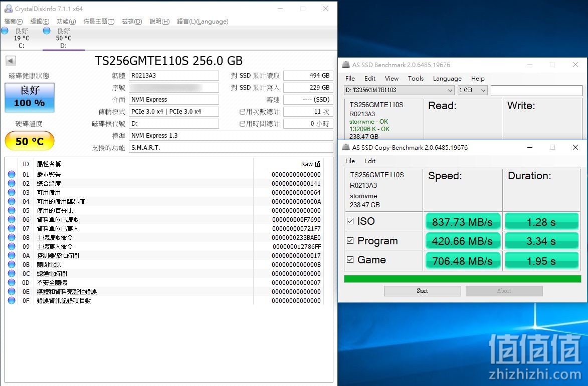Select the C: drive status orb

(x=5, y=31)
